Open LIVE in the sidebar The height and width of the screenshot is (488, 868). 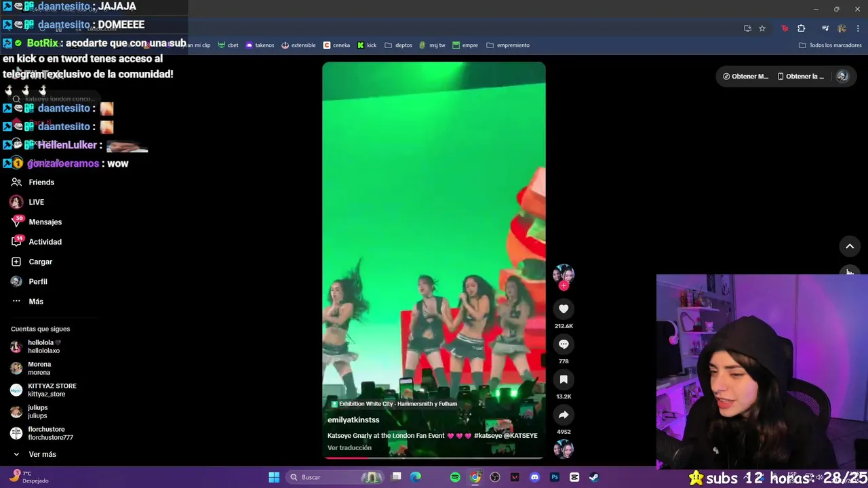(x=37, y=202)
